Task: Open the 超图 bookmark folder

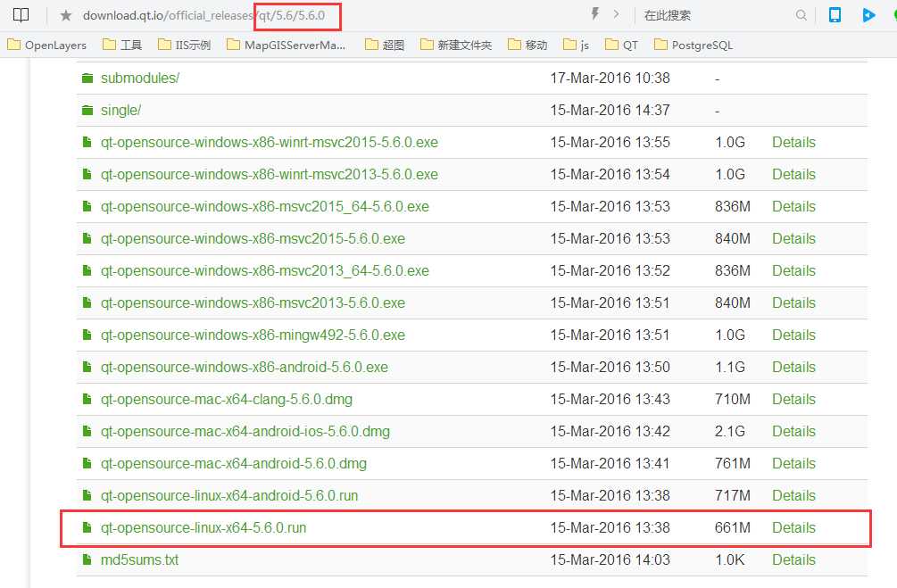Action: point(385,46)
